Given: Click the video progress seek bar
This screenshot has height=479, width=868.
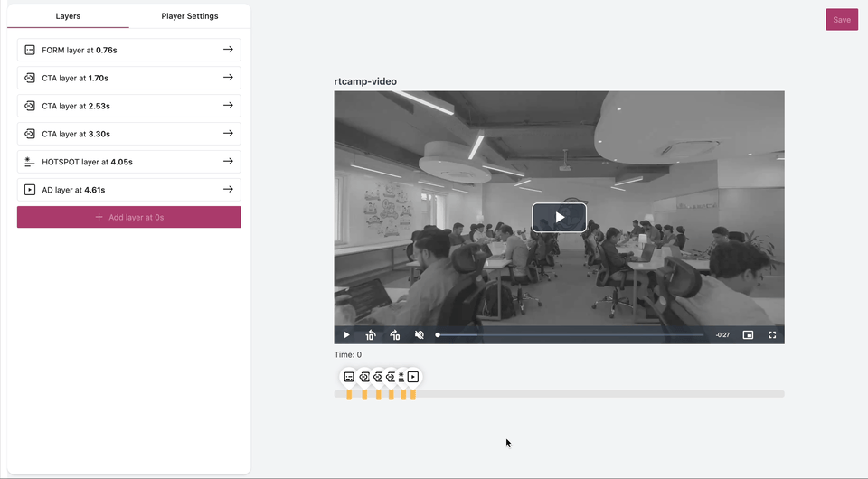Looking at the screenshot, I should click(570, 334).
